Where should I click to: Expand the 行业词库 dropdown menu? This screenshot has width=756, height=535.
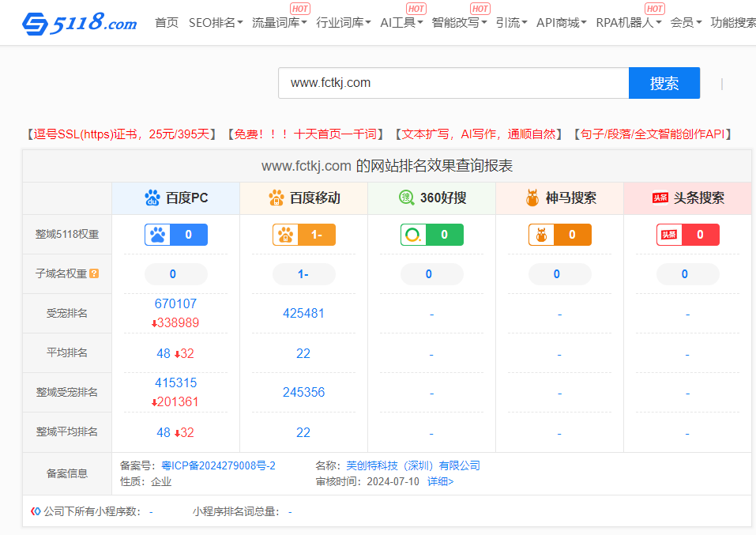click(344, 23)
